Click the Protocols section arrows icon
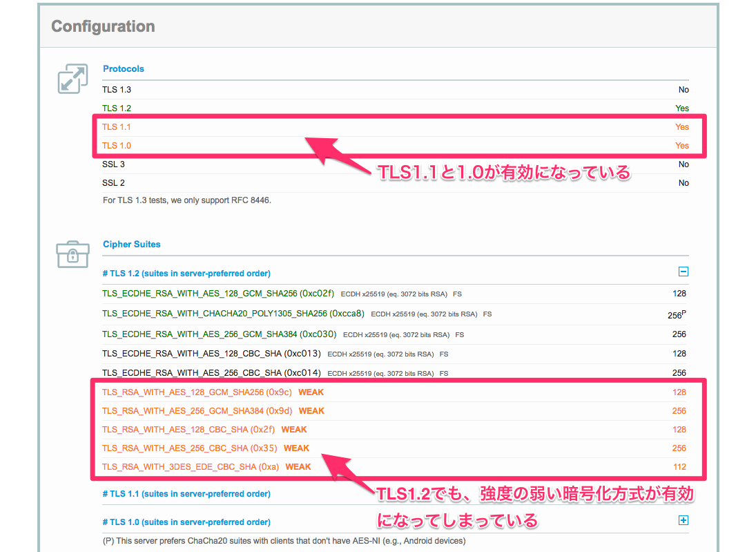 (x=72, y=79)
